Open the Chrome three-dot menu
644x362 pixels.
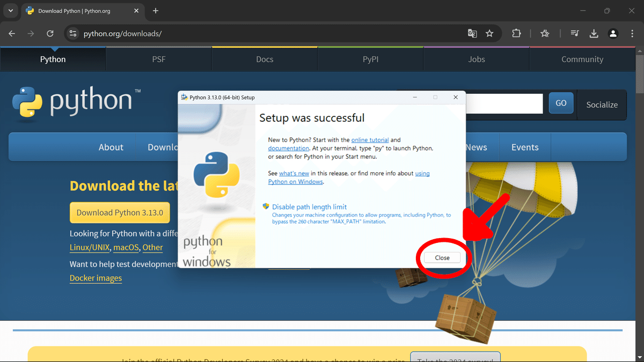click(632, 33)
